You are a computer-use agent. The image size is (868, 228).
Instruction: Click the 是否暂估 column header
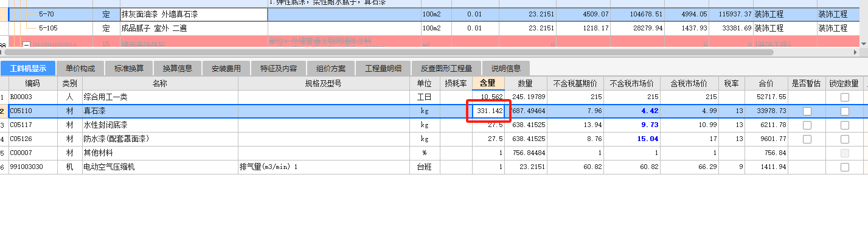coord(807,83)
